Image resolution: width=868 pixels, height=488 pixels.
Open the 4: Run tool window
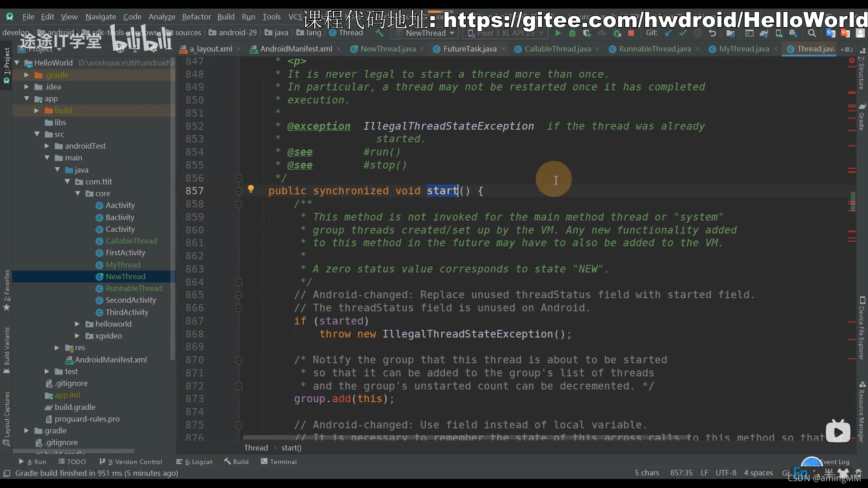click(x=33, y=462)
